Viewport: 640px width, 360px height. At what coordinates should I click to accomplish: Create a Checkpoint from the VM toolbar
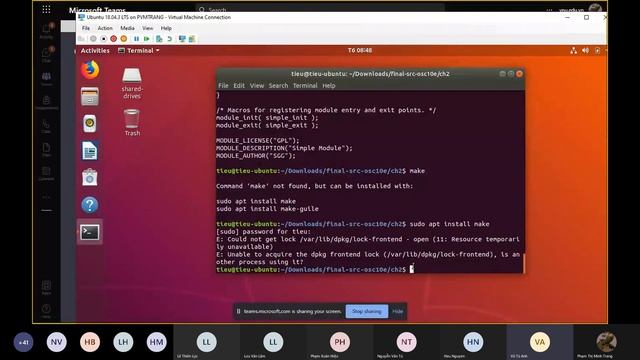click(x=159, y=39)
